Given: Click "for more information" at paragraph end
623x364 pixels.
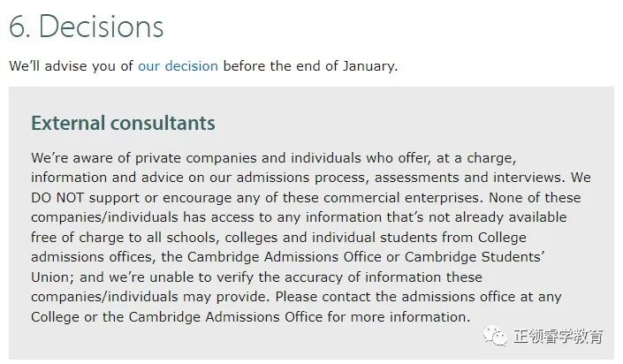Looking at the screenshot, I should point(399,316).
